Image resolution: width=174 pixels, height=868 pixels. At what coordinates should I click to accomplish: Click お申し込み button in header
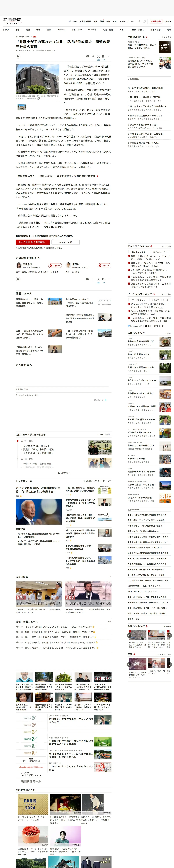[156, 21]
